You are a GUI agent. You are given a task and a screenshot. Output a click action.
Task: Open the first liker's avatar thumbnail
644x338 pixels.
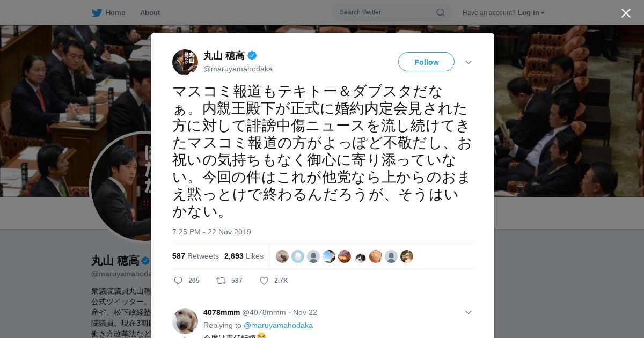pyautogui.click(x=282, y=256)
